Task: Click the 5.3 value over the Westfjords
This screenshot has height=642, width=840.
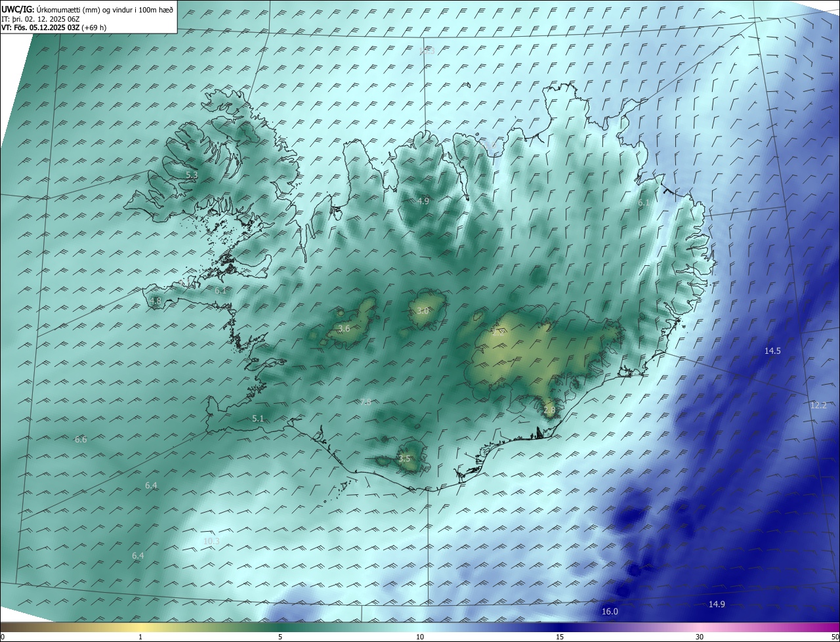Action: pyautogui.click(x=192, y=175)
